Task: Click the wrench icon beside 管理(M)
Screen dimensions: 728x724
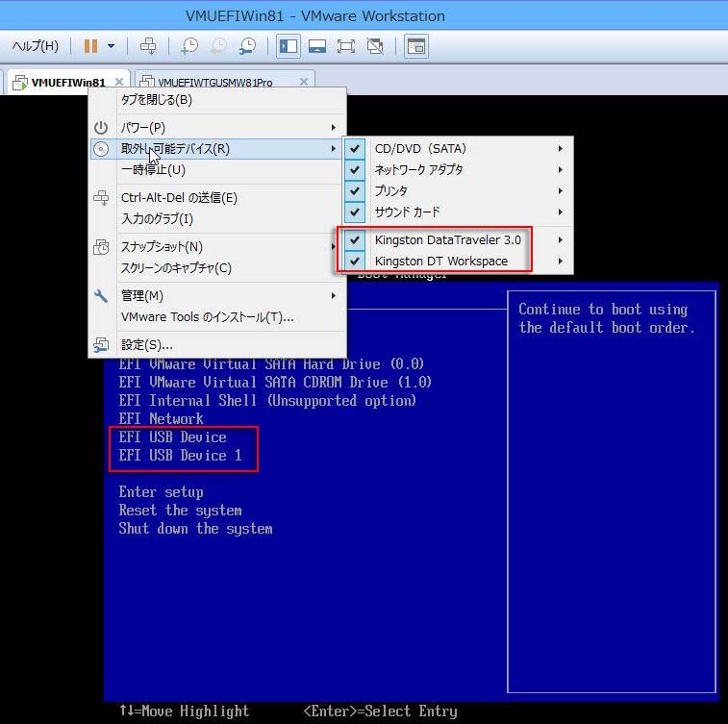Action: click(101, 295)
